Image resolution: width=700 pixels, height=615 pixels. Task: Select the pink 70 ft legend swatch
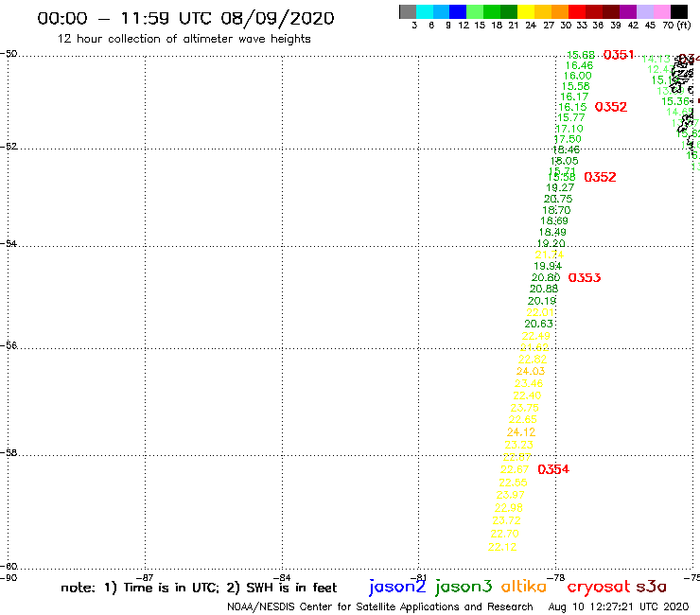(x=662, y=11)
